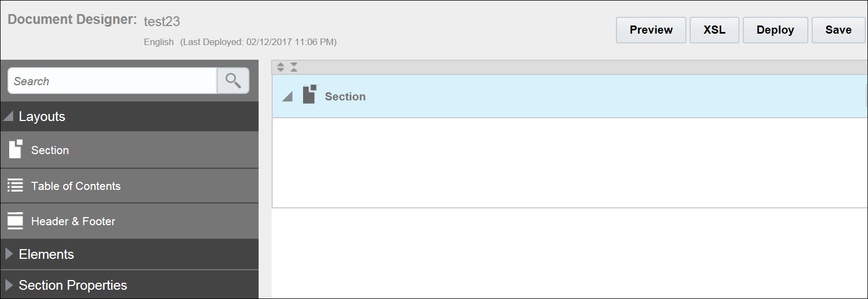Save the document
This screenshot has width=868, height=299.
[x=838, y=30]
